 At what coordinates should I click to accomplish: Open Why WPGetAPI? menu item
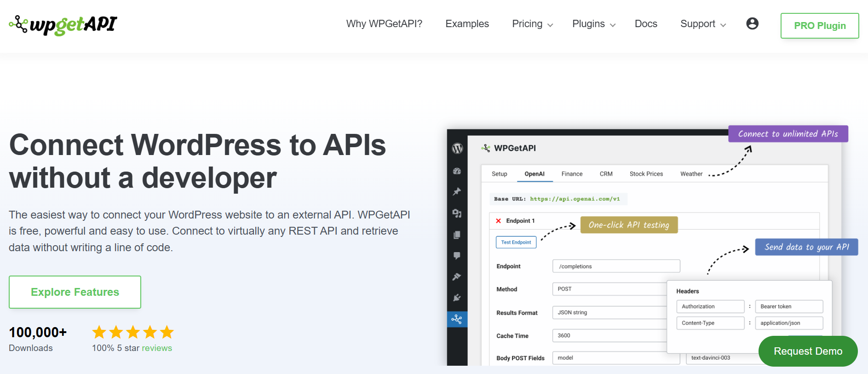pyautogui.click(x=384, y=24)
